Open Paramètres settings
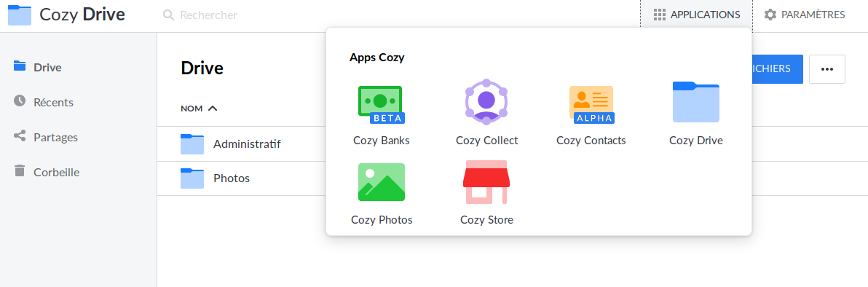 point(805,15)
